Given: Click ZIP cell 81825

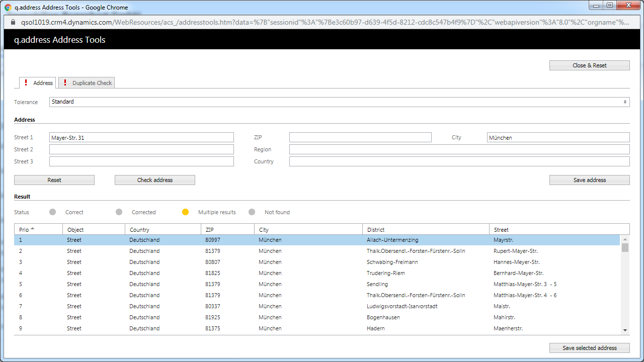Looking at the screenshot, I should (213, 273).
